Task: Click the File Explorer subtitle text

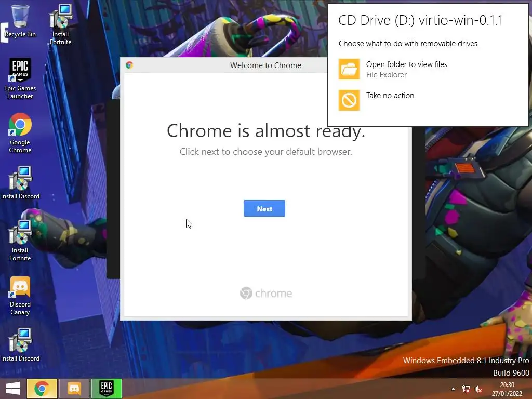Action: pyautogui.click(x=386, y=75)
